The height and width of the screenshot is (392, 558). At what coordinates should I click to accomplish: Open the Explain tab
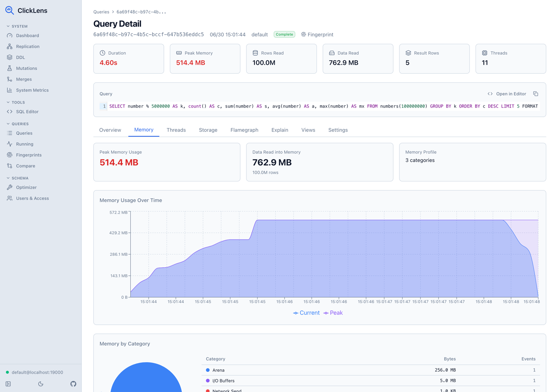pyautogui.click(x=280, y=130)
